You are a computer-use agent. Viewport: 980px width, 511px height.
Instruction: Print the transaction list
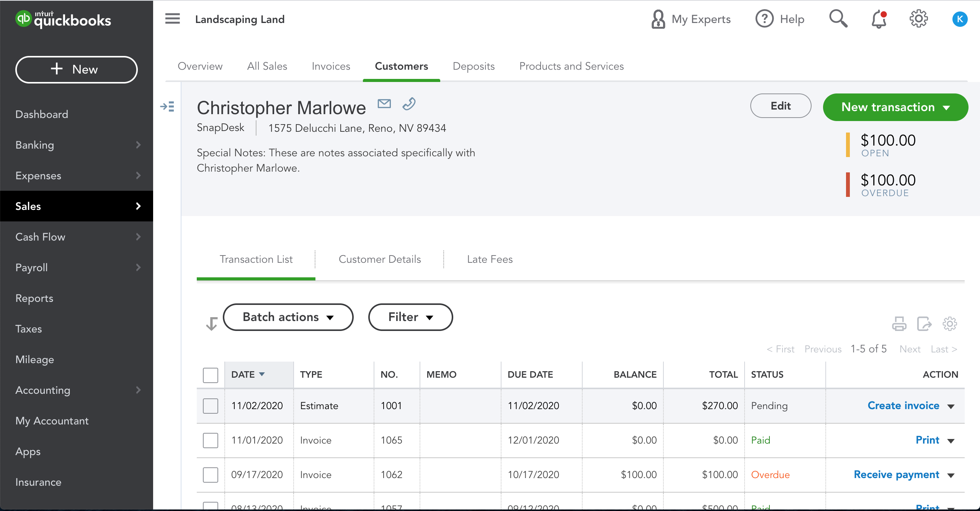pos(899,324)
